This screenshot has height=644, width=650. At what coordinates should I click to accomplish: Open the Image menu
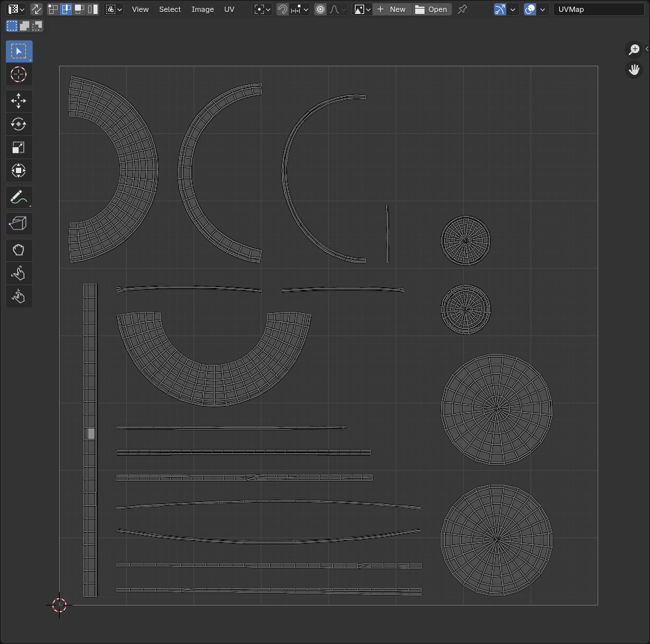pos(203,9)
